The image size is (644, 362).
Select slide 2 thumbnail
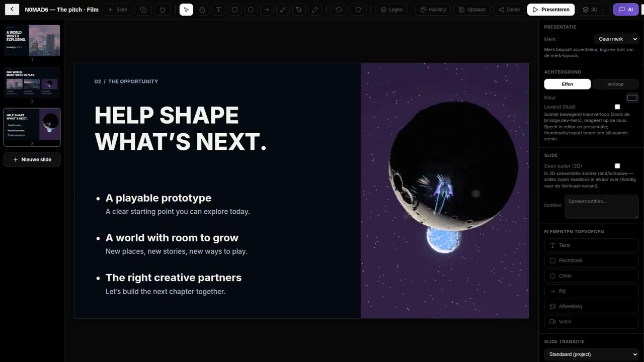coord(32,82)
